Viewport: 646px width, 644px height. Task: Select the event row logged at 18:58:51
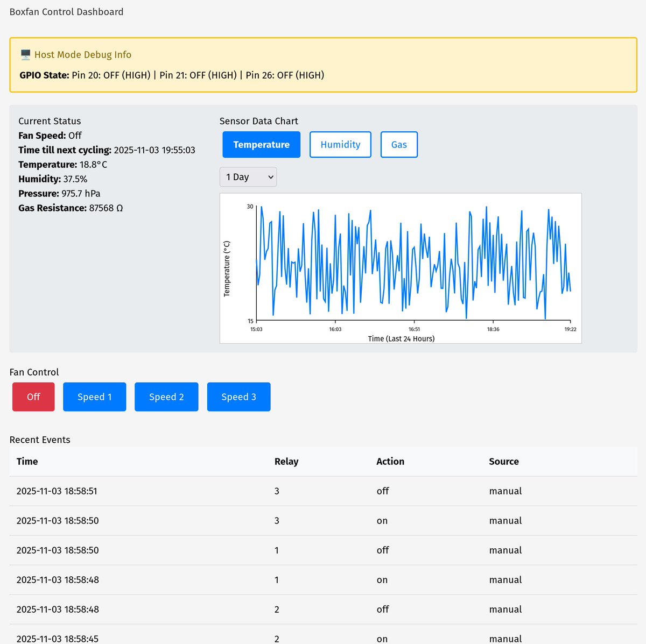coord(57,491)
